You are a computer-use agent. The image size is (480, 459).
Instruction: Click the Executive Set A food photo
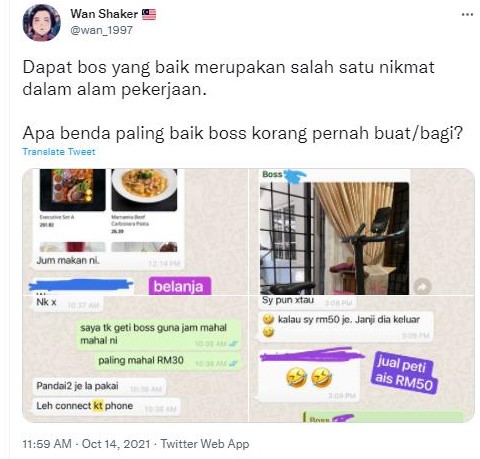click(72, 189)
